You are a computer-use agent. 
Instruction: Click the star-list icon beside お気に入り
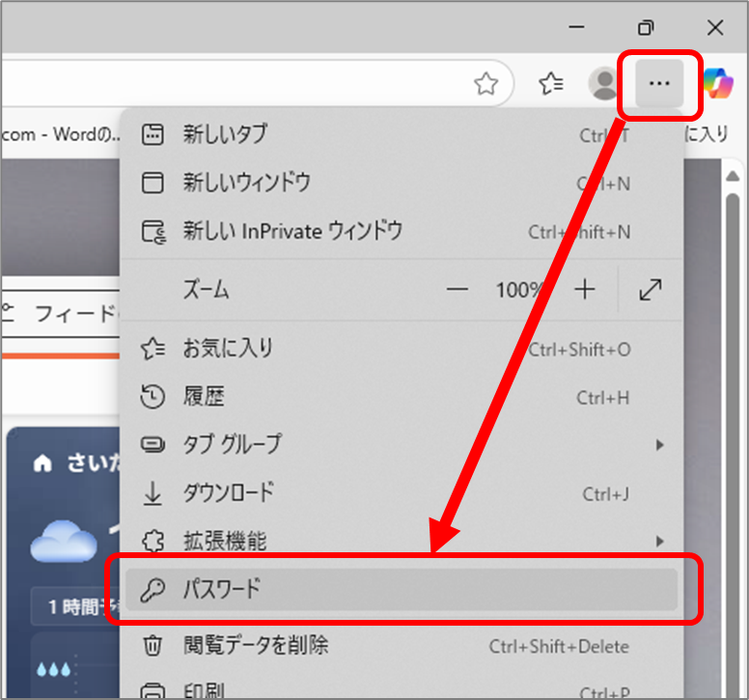153,350
